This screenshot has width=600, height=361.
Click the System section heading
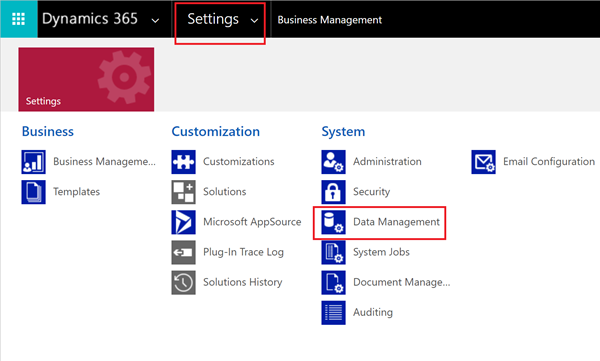343,131
